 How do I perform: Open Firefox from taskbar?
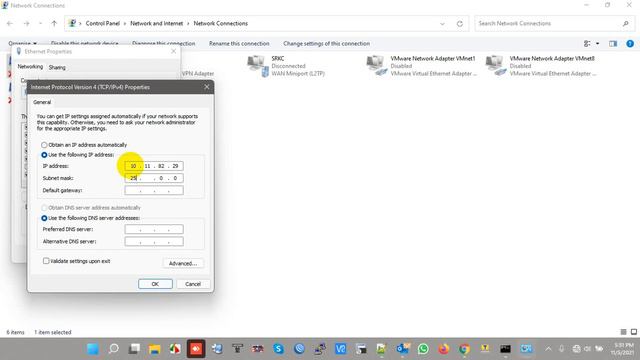coord(444,349)
